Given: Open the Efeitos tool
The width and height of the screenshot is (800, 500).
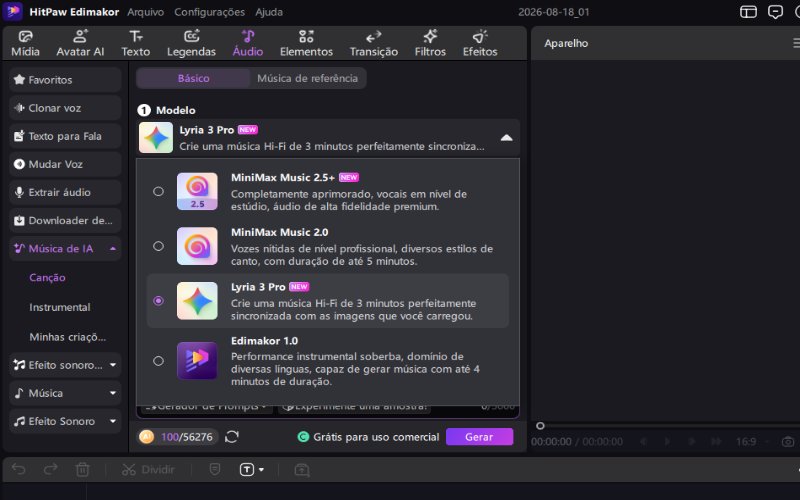Looking at the screenshot, I should point(480,43).
